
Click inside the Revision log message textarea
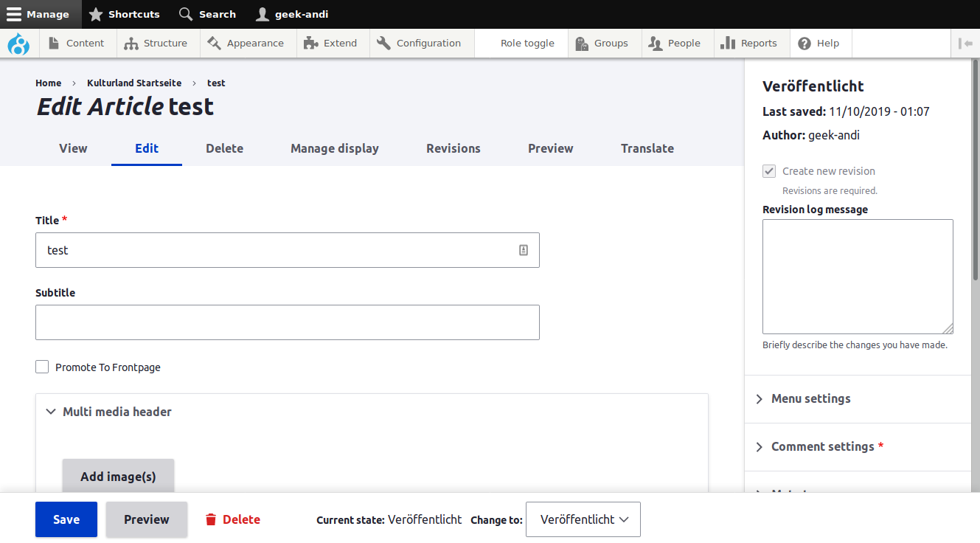pos(857,276)
